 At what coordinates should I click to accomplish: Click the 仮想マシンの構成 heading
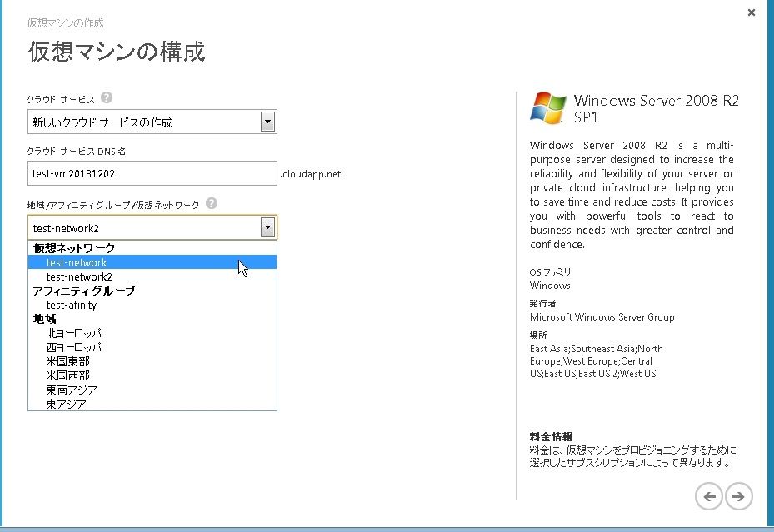click(x=117, y=52)
